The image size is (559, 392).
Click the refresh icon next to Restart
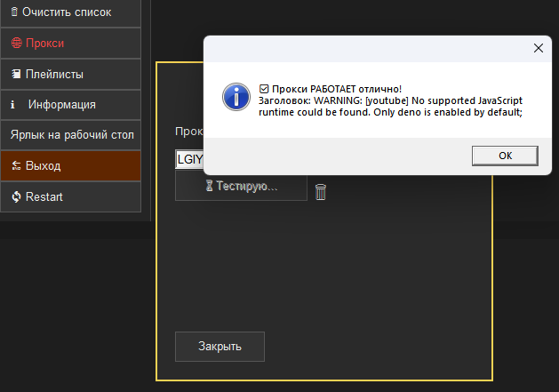[x=16, y=196]
